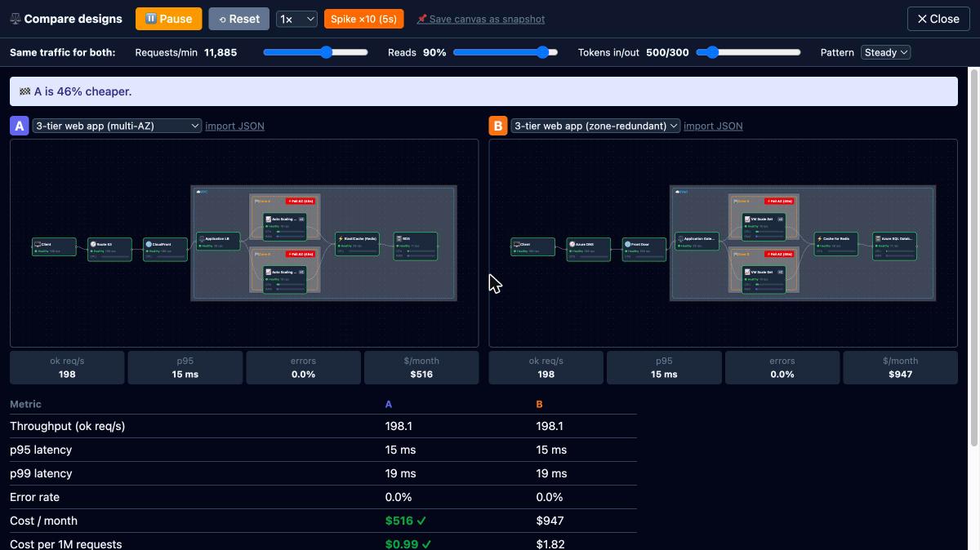980x550 pixels.
Task: Click the orange B design badge
Action: pos(497,126)
